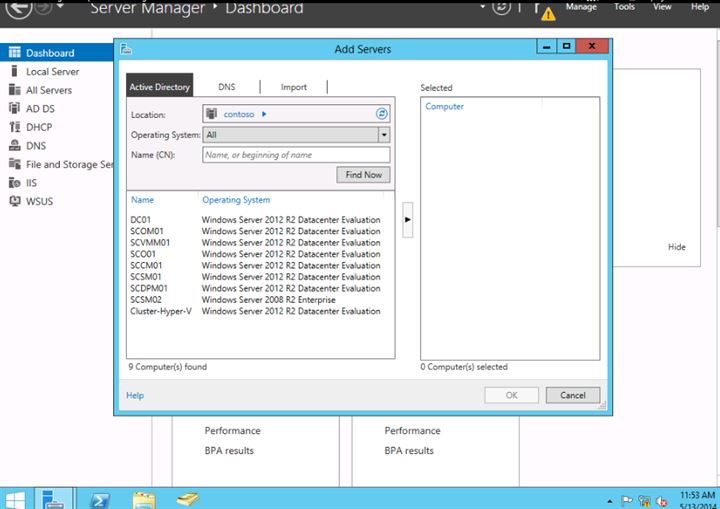Open the Dashboard sidebar icon
720x509 pixels.
pyautogui.click(x=15, y=52)
